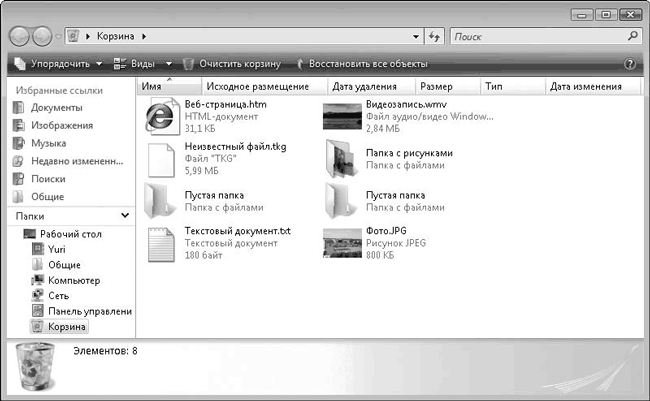
Task: Click the help question mark icon
Action: point(629,63)
